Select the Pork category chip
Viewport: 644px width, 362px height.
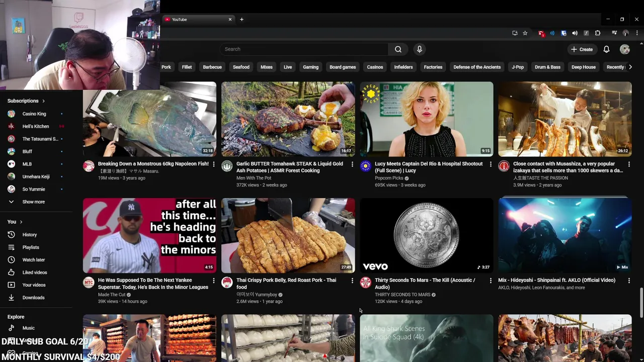click(166, 67)
